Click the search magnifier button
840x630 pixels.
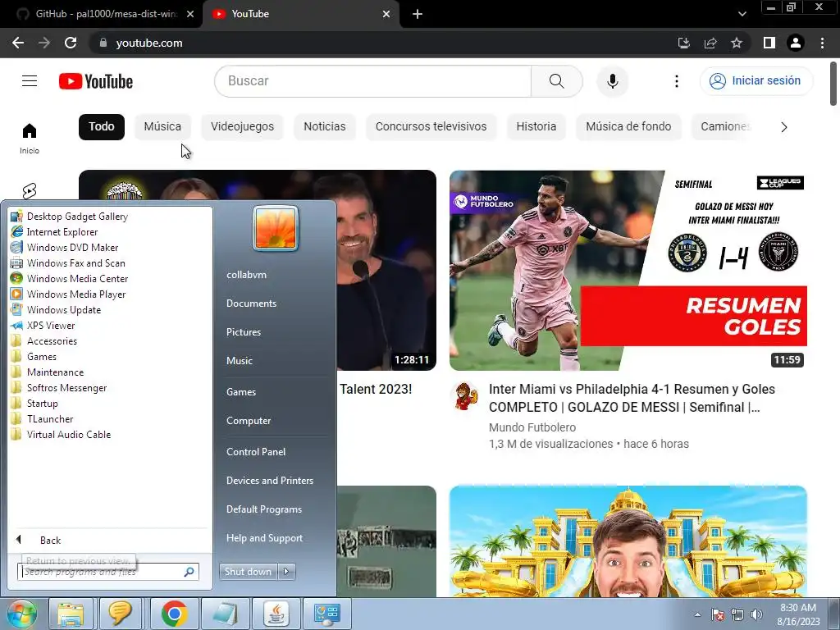coord(557,81)
